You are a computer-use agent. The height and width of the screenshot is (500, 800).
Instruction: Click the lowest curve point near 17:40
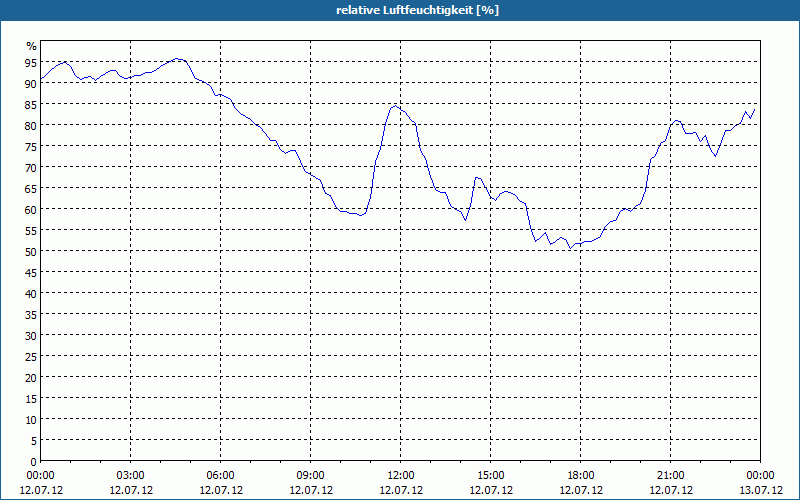coord(570,248)
